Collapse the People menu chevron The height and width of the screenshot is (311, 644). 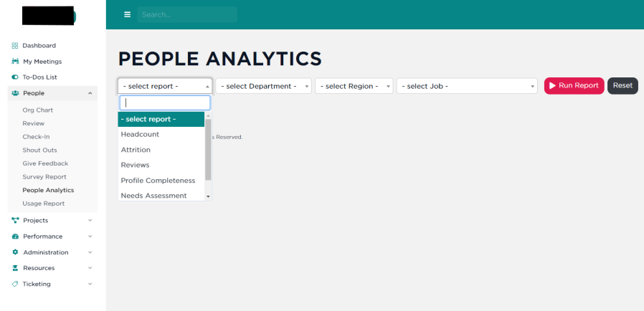coord(90,93)
